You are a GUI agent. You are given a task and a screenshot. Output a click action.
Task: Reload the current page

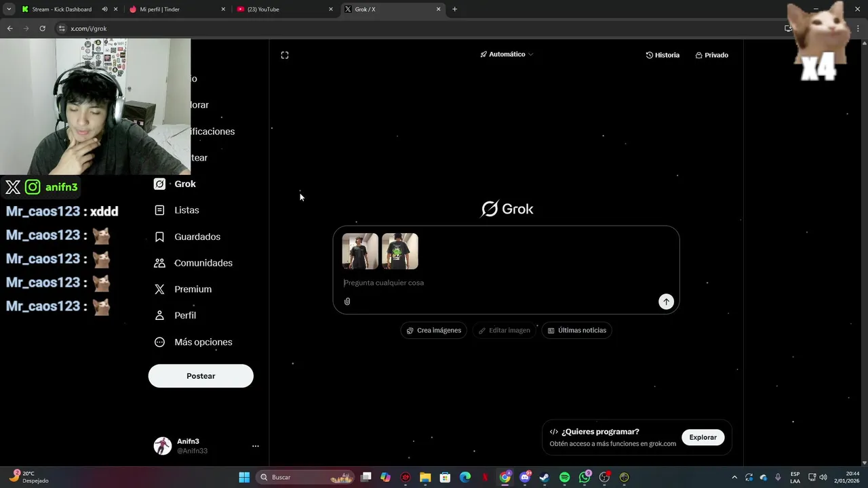click(42, 28)
